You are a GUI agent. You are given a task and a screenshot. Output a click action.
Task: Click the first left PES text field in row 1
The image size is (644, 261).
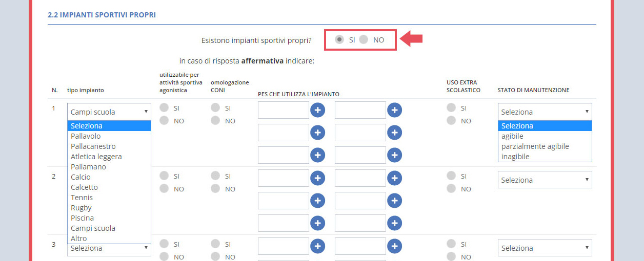tap(283, 110)
